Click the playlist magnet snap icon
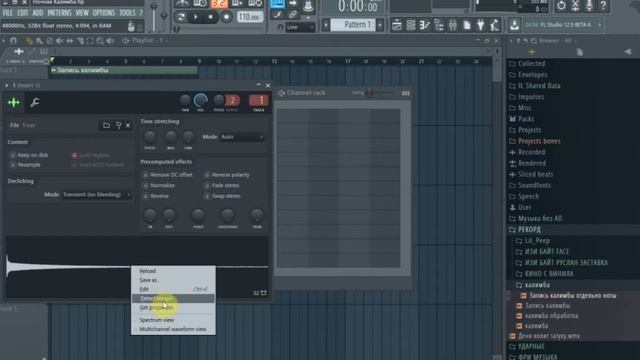640x360 pixels. pyautogui.click(x=13, y=40)
